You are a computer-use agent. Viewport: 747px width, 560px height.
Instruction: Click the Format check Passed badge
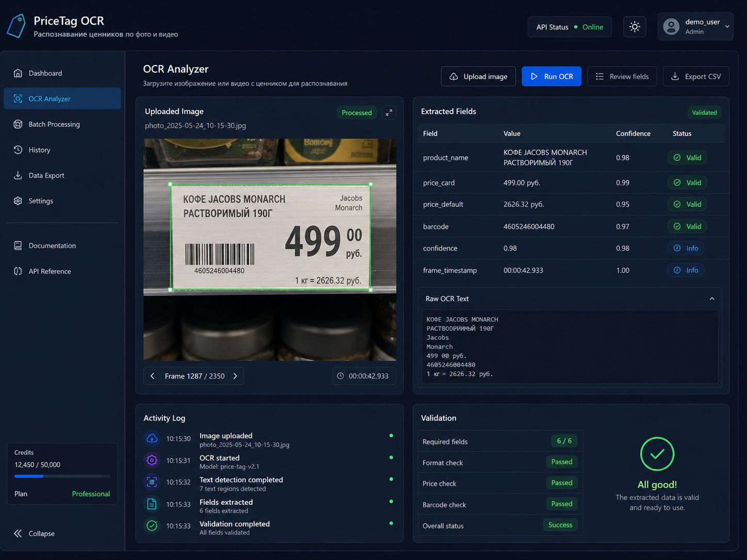[561, 462]
